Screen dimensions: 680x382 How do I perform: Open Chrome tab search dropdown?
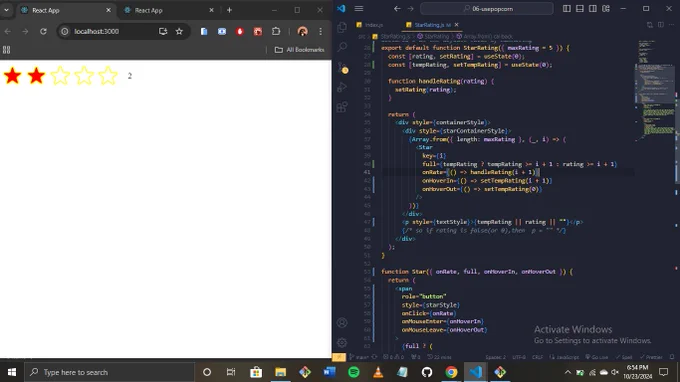pyautogui.click(x=7, y=10)
